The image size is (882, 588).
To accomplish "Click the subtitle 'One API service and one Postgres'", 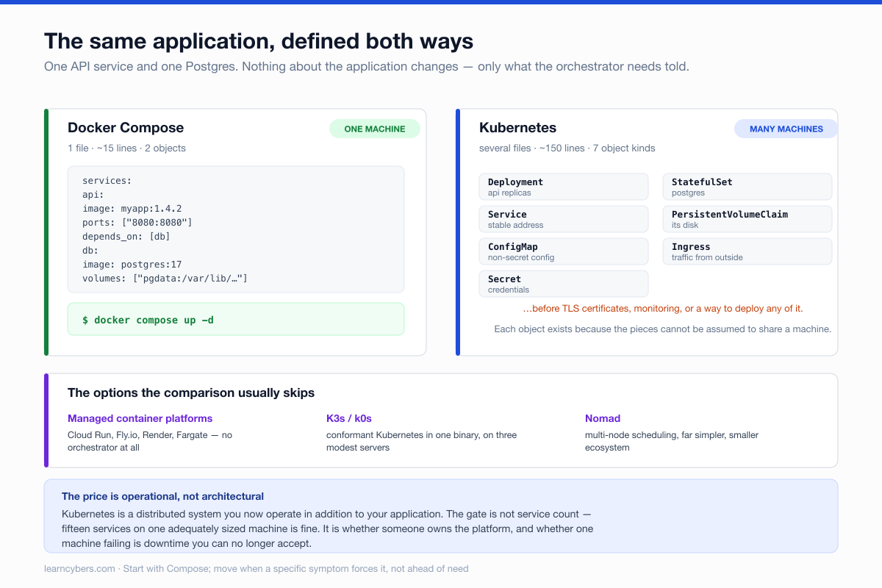I will click(366, 66).
